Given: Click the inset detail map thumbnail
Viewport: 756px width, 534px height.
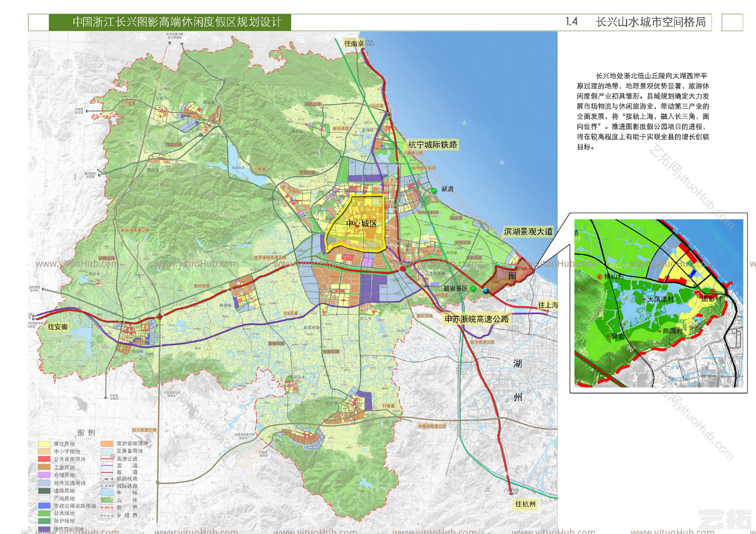Looking at the screenshot, I should tap(659, 303).
